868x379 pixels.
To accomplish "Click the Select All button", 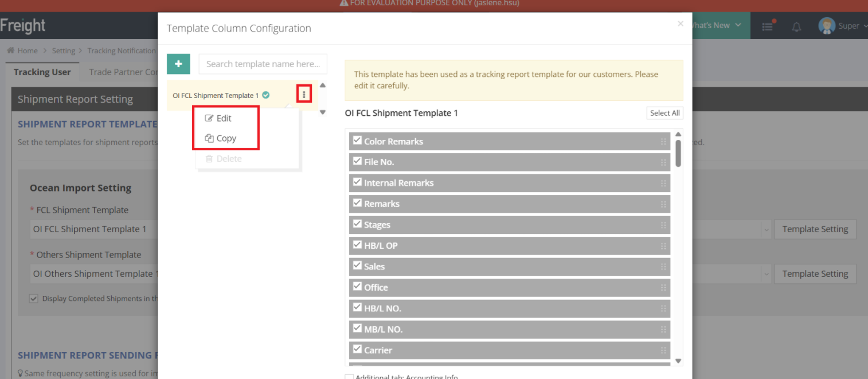I will (664, 113).
